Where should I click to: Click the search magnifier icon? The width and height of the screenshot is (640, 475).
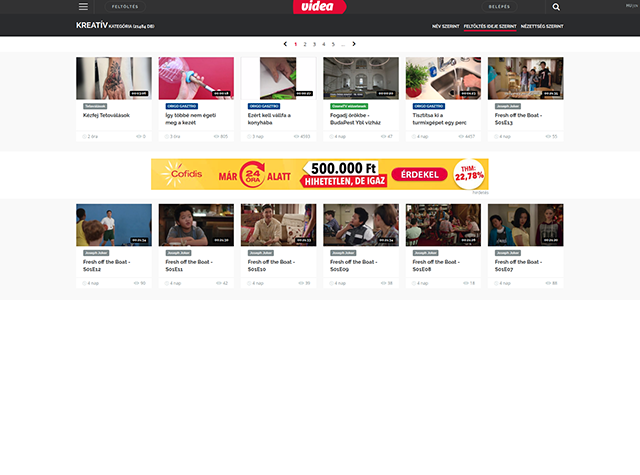coord(556,7)
